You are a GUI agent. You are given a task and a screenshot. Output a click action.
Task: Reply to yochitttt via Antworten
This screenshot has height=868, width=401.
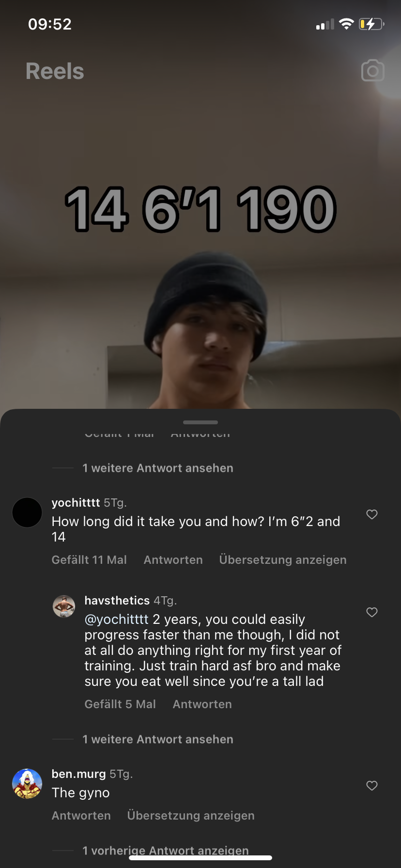(x=173, y=560)
